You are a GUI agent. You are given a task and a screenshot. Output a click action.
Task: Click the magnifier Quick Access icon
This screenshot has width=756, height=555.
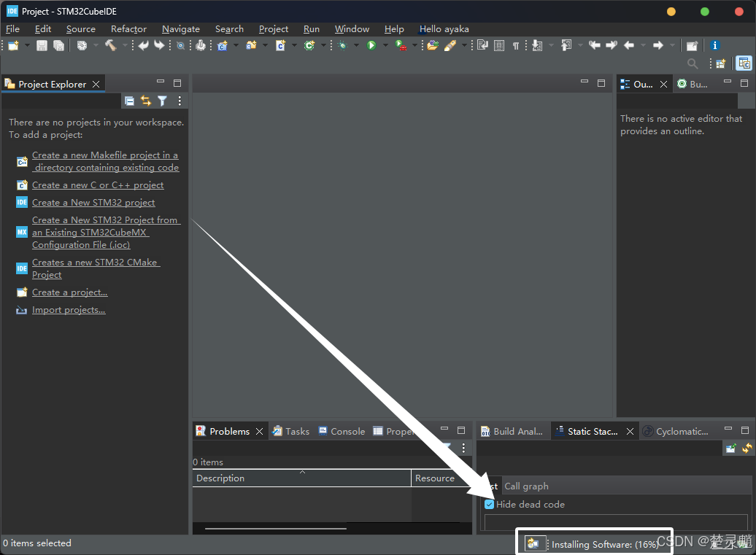coord(693,63)
